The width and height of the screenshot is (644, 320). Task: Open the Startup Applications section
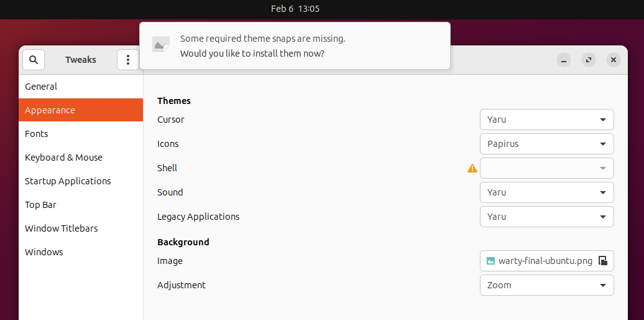[x=68, y=181]
